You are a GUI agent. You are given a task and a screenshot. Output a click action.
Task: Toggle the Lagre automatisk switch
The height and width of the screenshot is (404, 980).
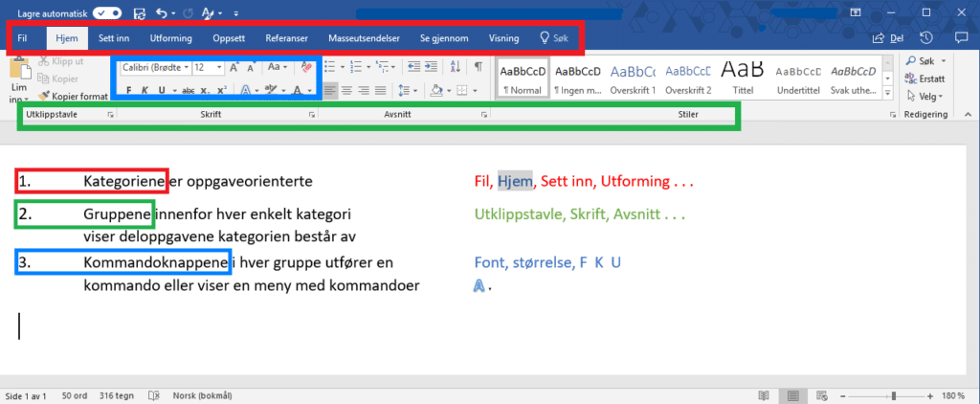[x=106, y=12]
